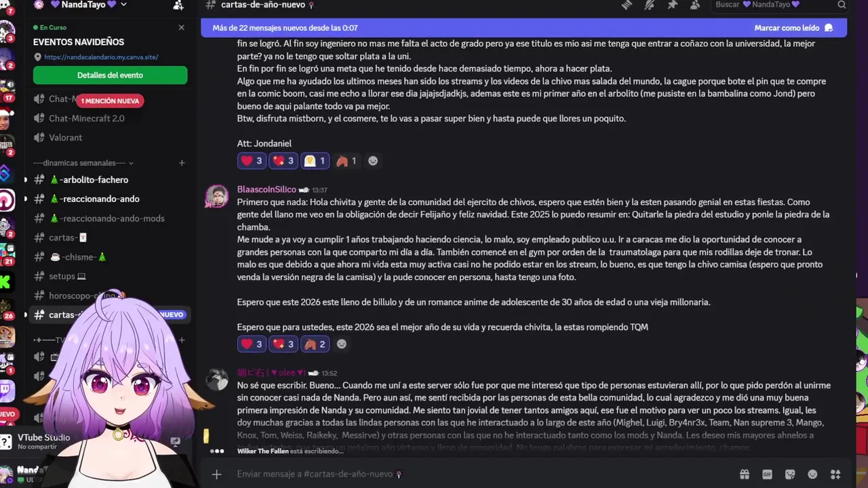Open the gift icon in message bar
This screenshot has height=488, width=868.
click(745, 474)
